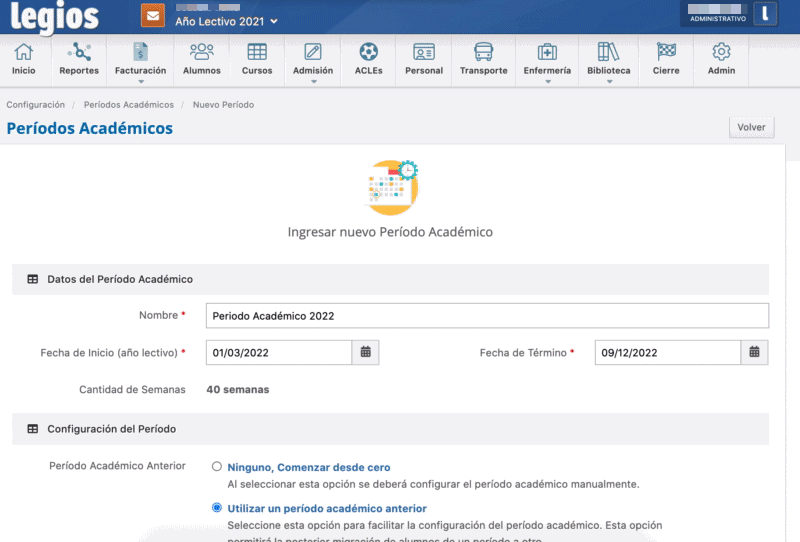Select 'Utilizar un período académico anterior' option
The width and height of the screenshot is (800, 542).
point(217,508)
